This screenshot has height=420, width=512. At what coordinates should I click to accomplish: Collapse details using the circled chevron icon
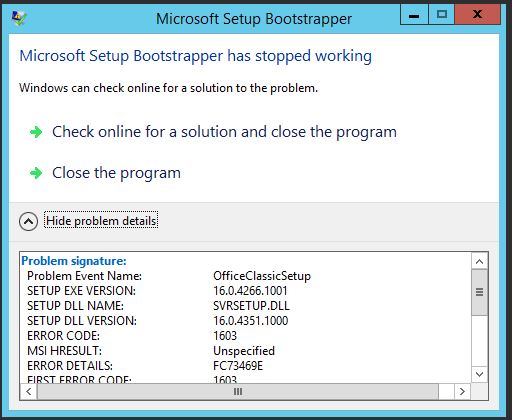(28, 221)
